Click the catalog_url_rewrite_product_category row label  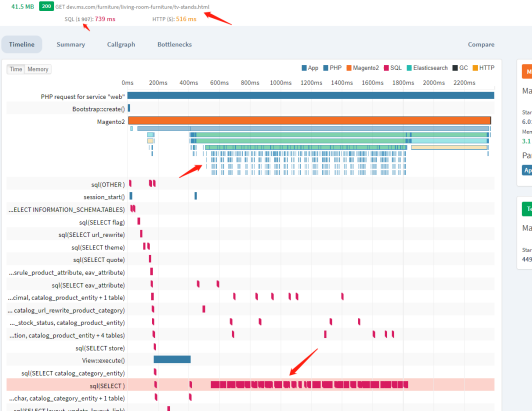(x=66, y=310)
